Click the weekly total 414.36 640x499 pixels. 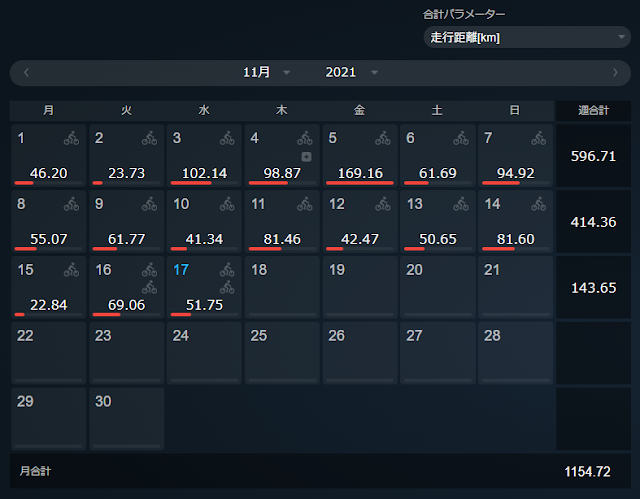593,222
